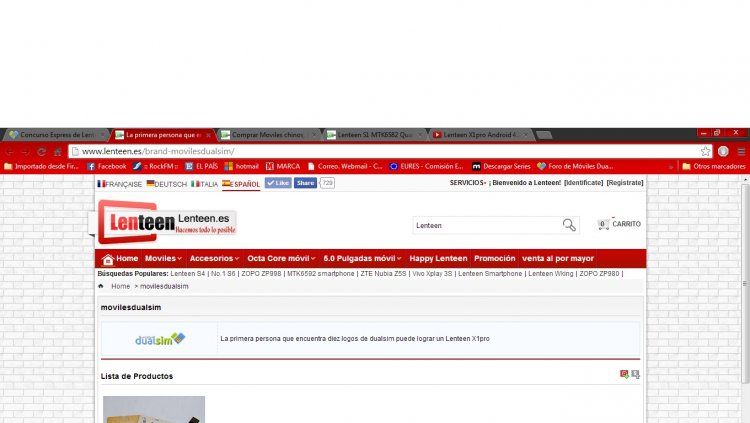Viewport: 750px width, 423px height.
Task: Open a new tab with the new-tab button
Action: pos(544,135)
